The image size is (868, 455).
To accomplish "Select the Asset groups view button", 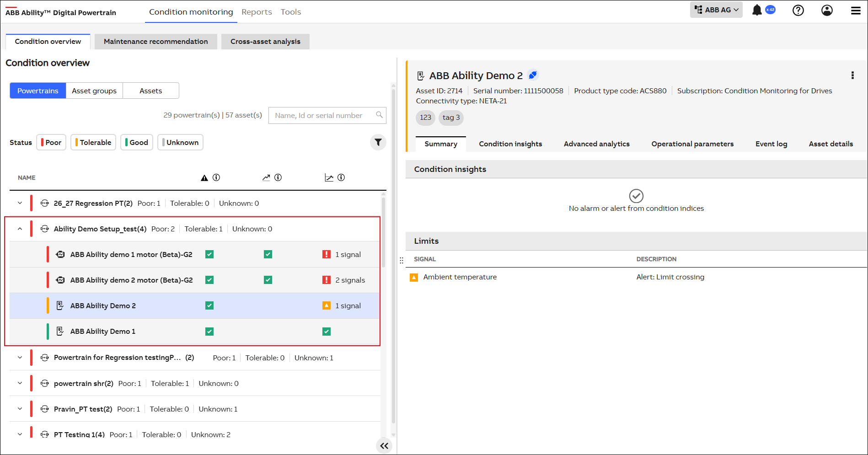I will click(94, 91).
